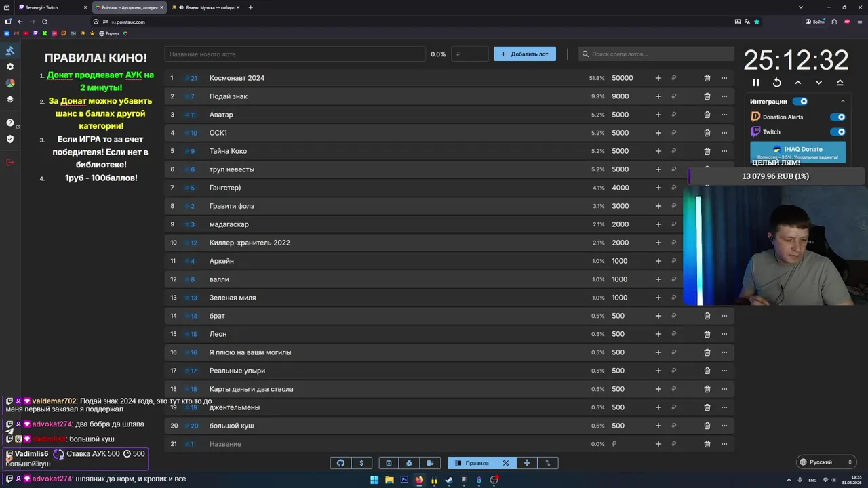Click the browser address bar
The image size is (868, 488).
pos(407,22)
